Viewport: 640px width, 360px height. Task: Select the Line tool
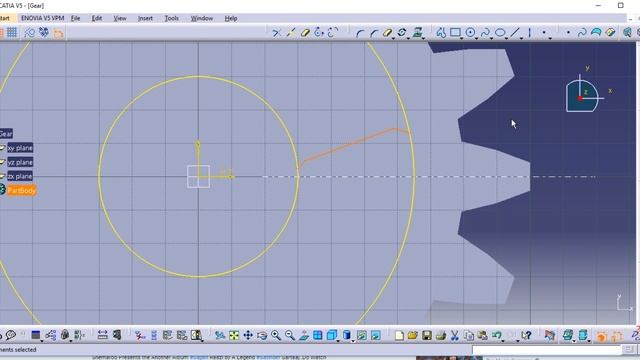click(515, 33)
